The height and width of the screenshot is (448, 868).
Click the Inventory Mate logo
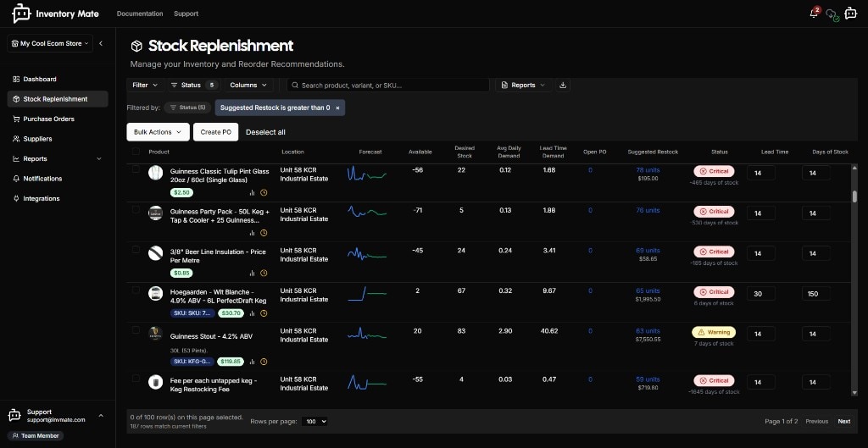(x=21, y=14)
